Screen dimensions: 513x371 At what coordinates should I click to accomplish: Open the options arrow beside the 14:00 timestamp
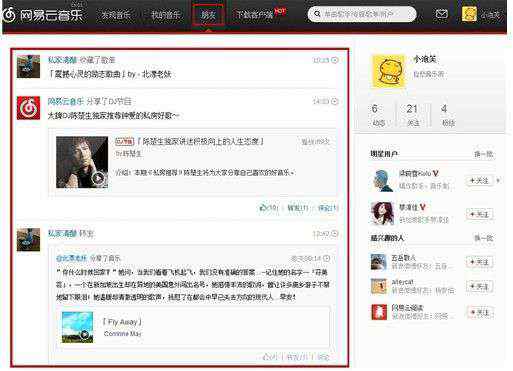tap(335, 101)
